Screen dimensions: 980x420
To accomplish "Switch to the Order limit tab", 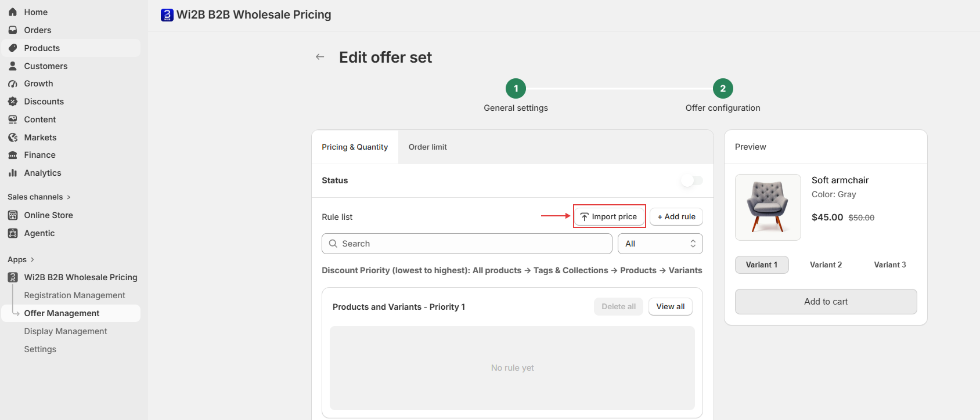I will click(x=428, y=147).
